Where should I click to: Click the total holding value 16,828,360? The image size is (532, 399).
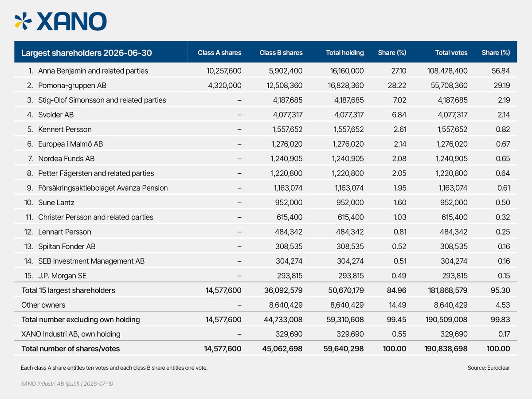tap(346, 86)
